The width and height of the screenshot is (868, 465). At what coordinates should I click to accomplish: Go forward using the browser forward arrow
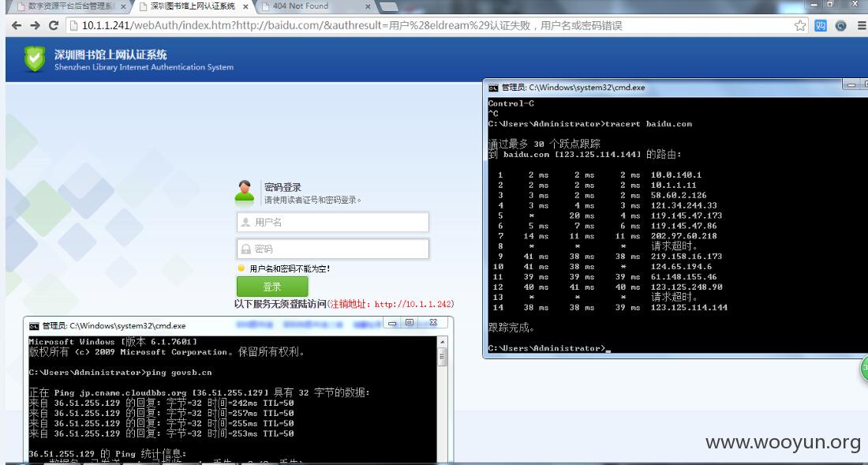[35, 25]
